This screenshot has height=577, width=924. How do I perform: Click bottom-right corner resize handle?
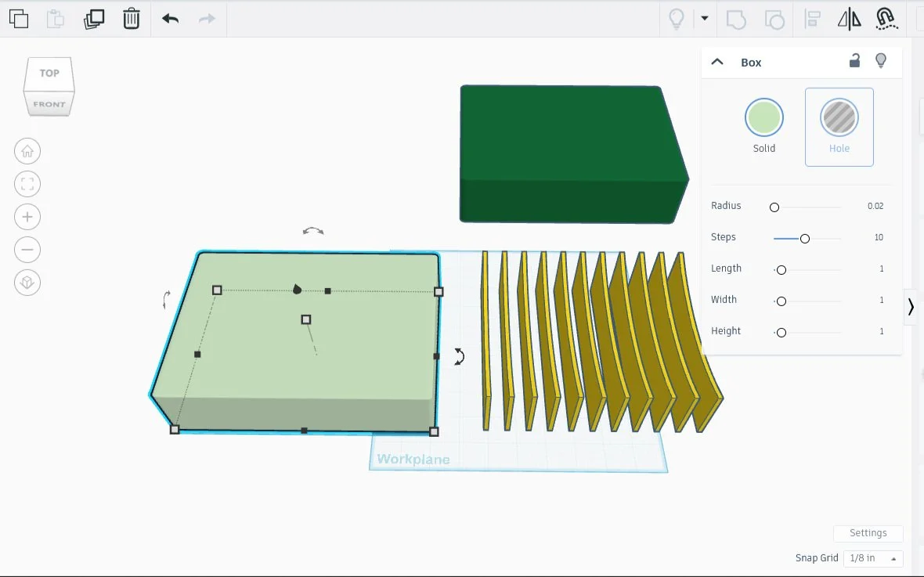(x=435, y=432)
